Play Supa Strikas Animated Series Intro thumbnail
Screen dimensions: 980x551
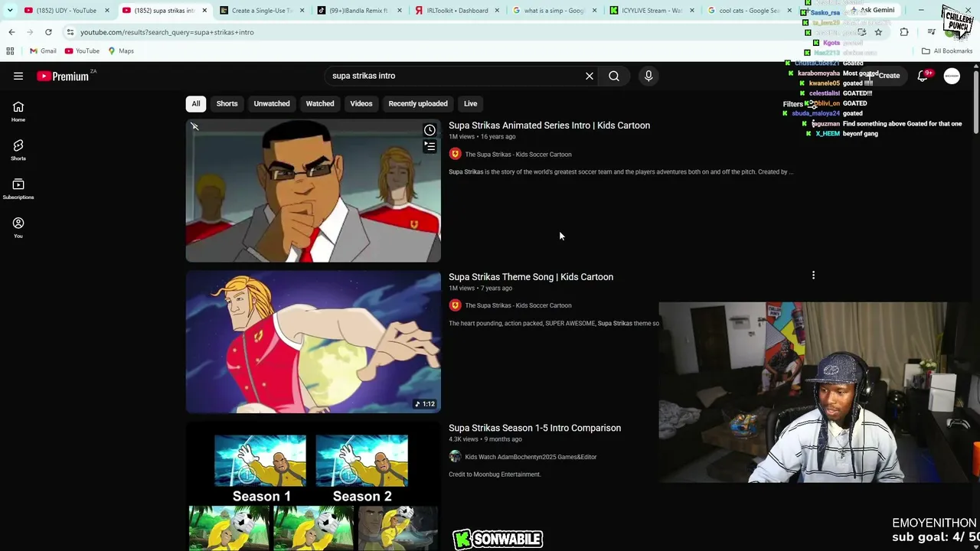(x=313, y=191)
